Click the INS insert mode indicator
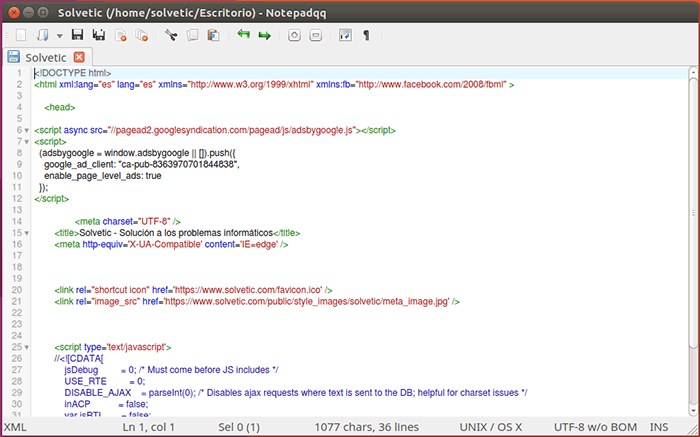This screenshot has width=700, height=437. pyautogui.click(x=659, y=427)
